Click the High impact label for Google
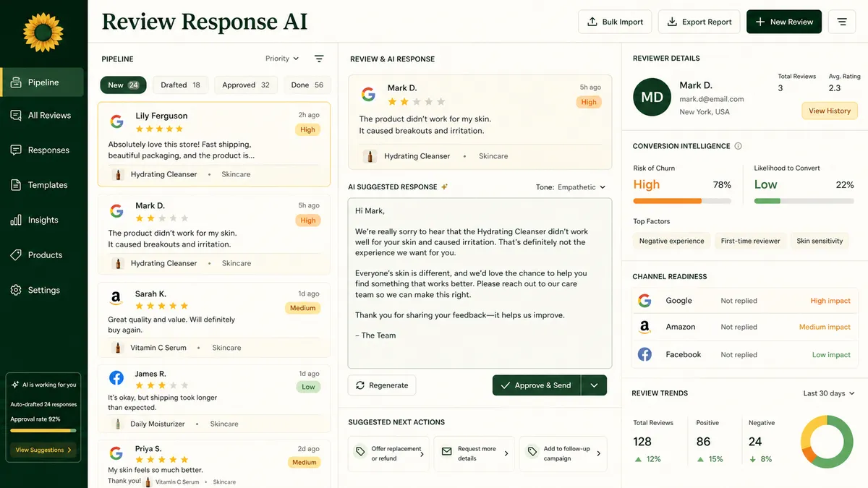This screenshot has width=868, height=488. coord(830,301)
